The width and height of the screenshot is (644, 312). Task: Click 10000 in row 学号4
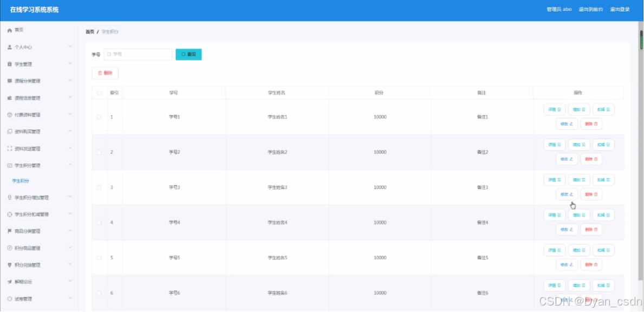(380, 223)
